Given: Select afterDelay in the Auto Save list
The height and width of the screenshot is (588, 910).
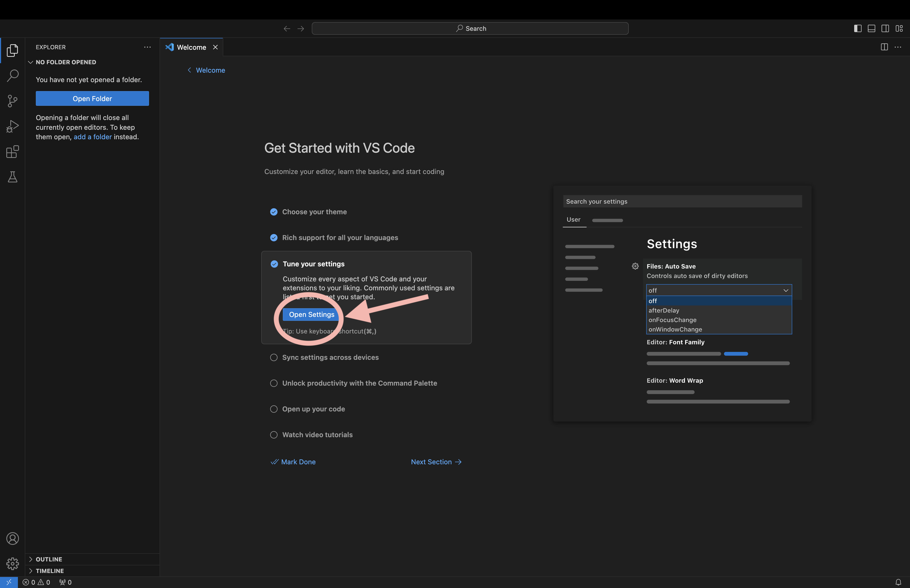Looking at the screenshot, I should [719, 310].
